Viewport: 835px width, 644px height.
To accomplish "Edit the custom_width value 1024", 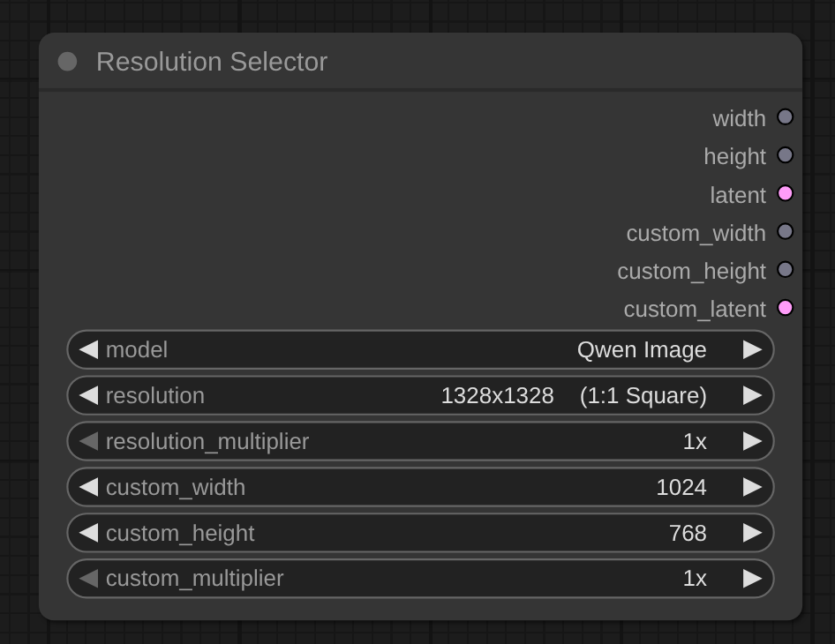I will [420, 487].
